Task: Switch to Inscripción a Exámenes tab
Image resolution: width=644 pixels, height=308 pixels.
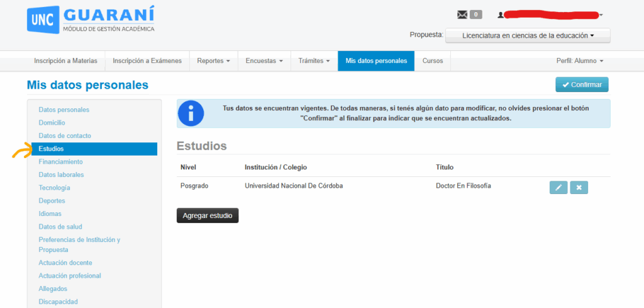Action: (x=147, y=61)
